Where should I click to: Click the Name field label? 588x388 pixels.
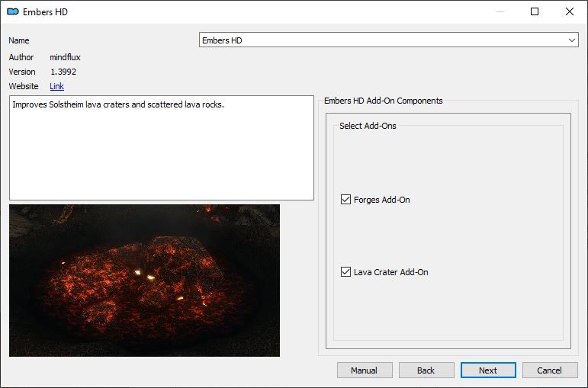click(19, 40)
